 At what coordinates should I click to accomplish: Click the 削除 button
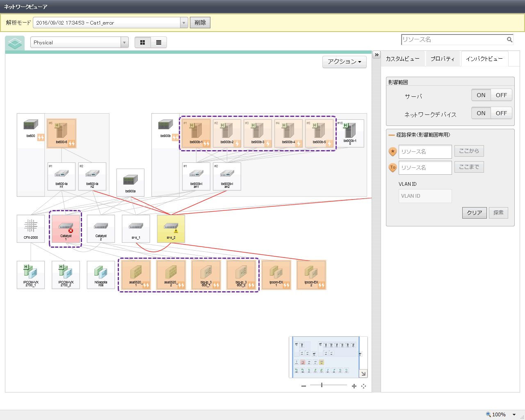[200, 23]
